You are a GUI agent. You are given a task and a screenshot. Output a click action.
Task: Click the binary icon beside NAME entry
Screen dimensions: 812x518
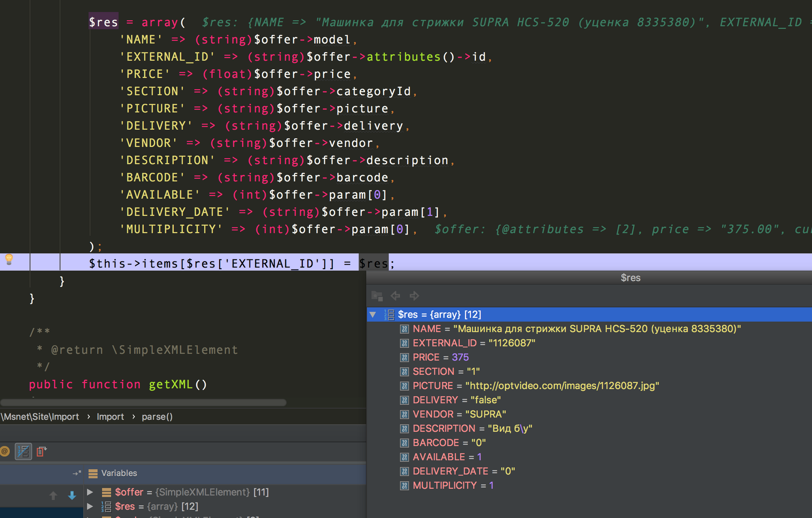404,329
